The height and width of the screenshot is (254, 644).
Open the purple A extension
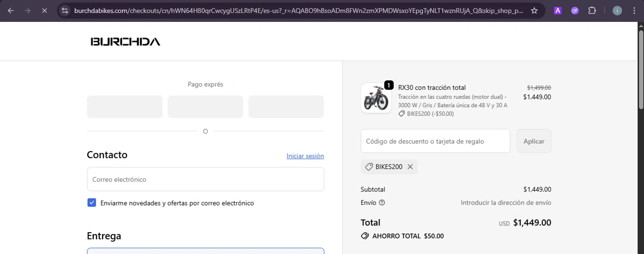558,11
